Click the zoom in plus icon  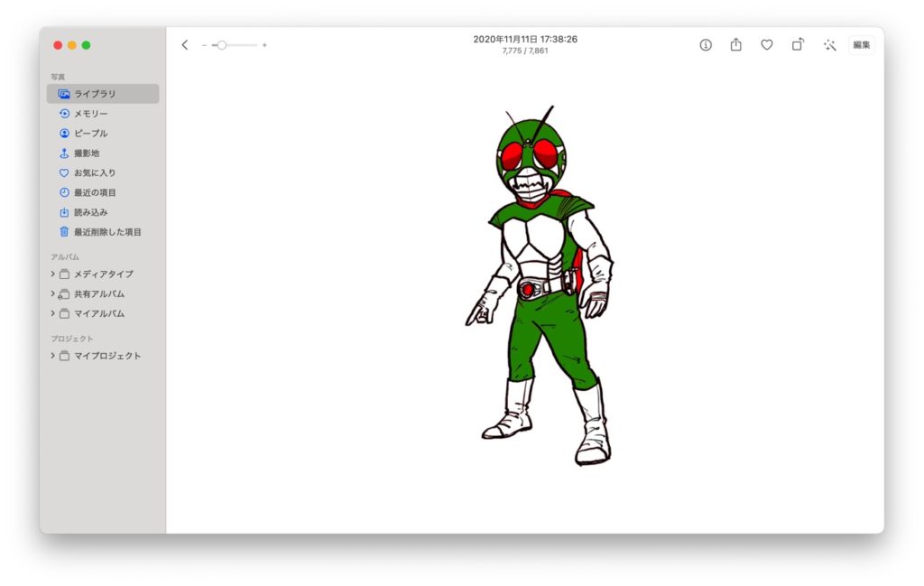pyautogui.click(x=264, y=45)
